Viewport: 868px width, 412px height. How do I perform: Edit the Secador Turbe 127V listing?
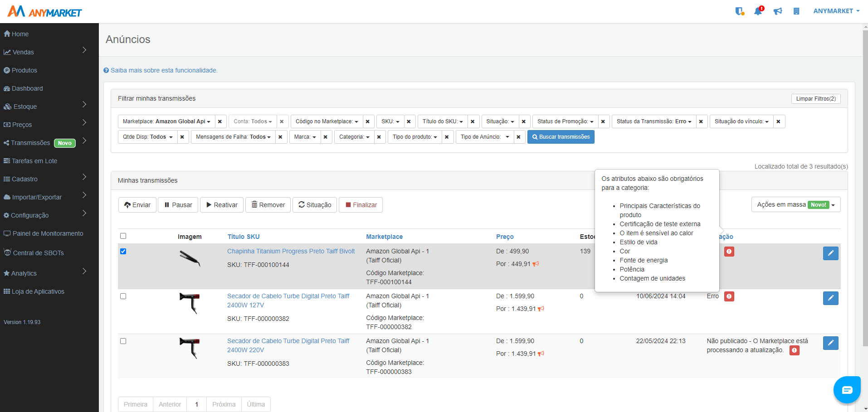(x=831, y=298)
